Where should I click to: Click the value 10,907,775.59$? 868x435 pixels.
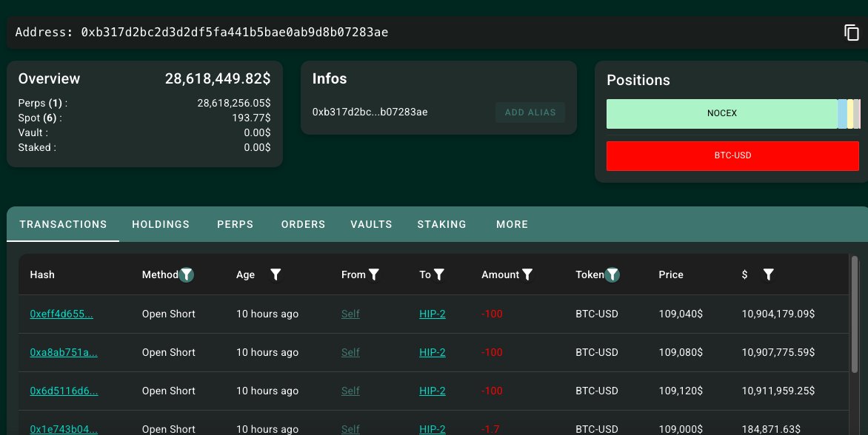[778, 353]
